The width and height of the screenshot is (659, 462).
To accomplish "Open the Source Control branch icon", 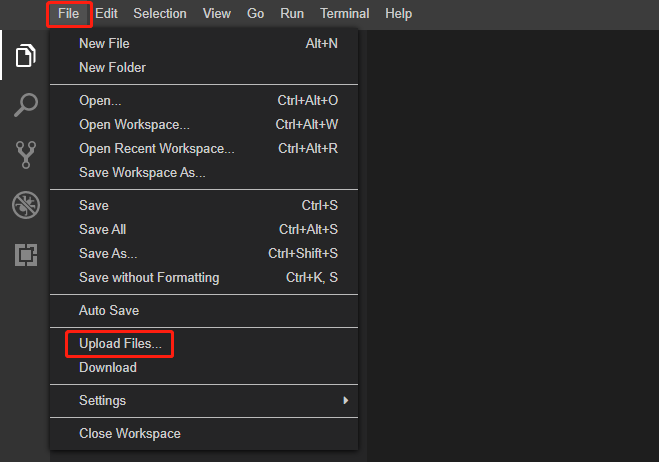I will (x=26, y=155).
